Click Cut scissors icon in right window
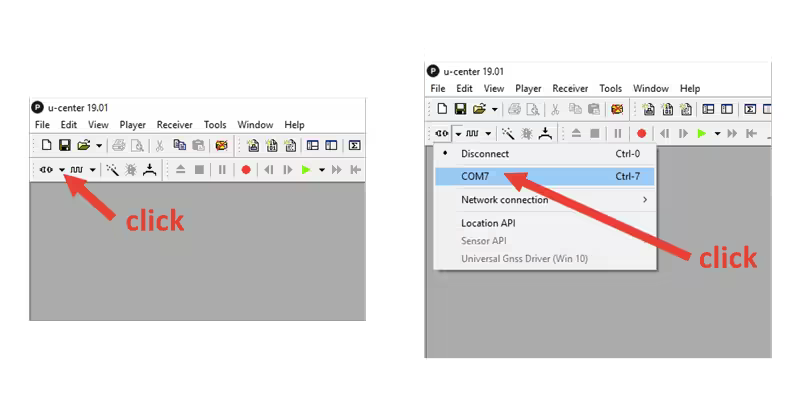This screenshot has height=420, width=800. coord(555,109)
